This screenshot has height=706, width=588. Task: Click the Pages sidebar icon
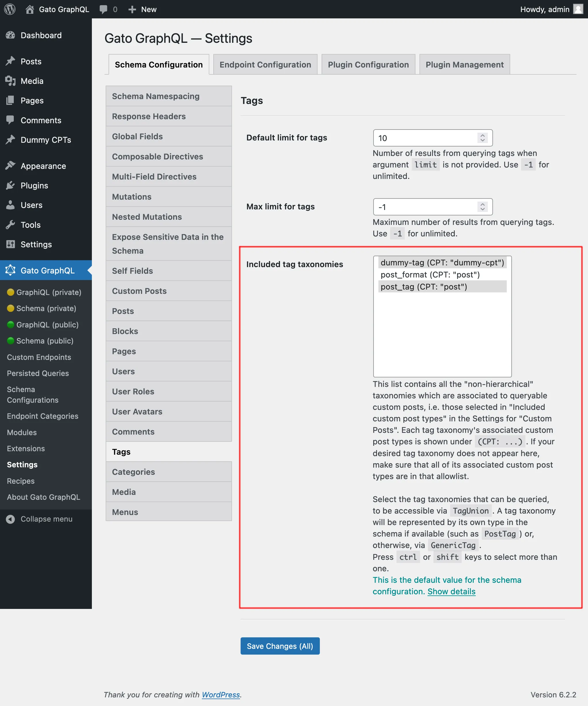click(10, 100)
